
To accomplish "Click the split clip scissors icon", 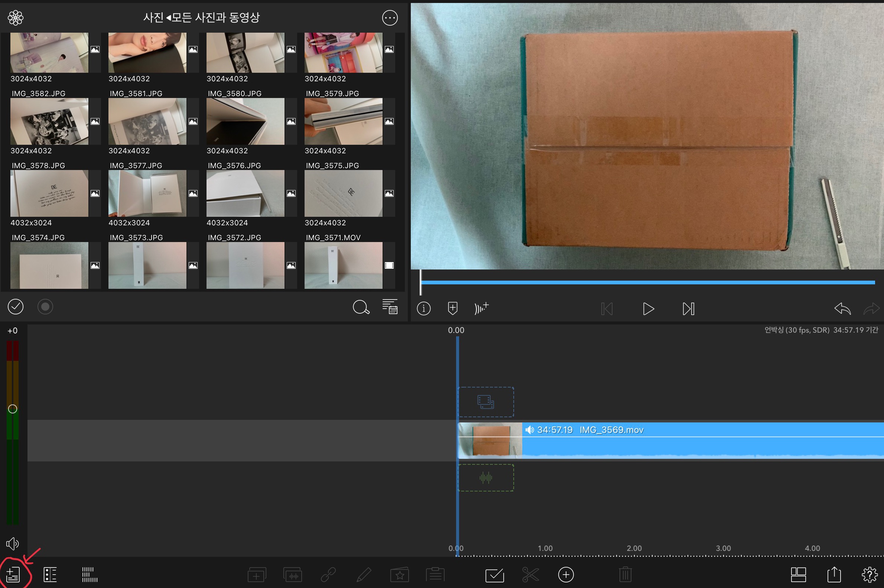I will pyautogui.click(x=530, y=575).
